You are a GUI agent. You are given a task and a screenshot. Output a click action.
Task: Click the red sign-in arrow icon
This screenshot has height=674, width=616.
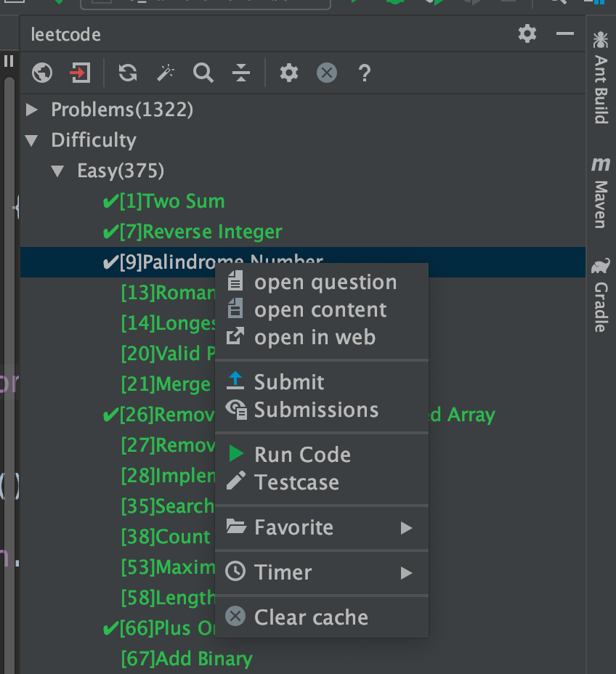[79, 73]
